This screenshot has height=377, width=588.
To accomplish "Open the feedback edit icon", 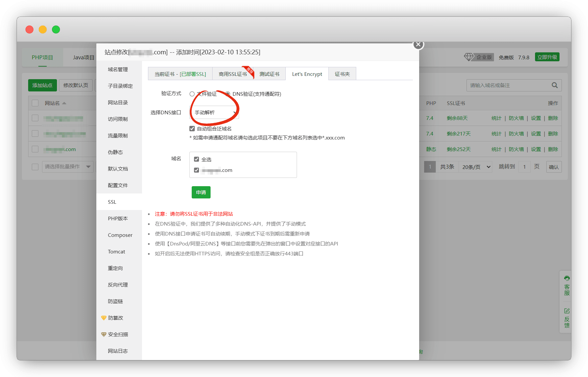I will point(567,311).
